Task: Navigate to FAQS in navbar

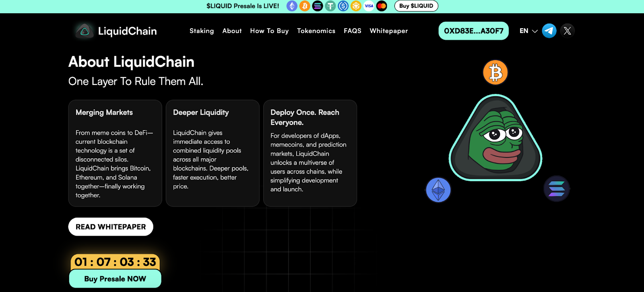Action: tap(352, 31)
